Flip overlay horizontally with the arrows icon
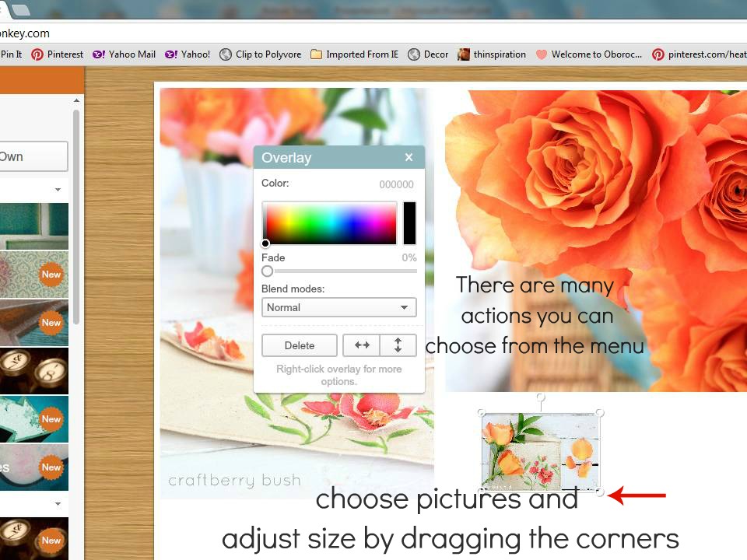747x560 pixels. [361, 345]
